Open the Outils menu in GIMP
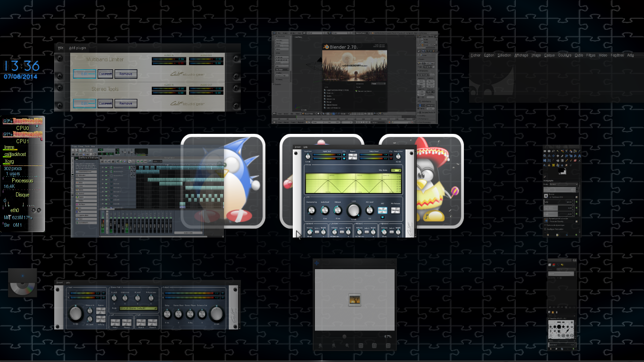The image size is (644, 362). click(x=579, y=55)
